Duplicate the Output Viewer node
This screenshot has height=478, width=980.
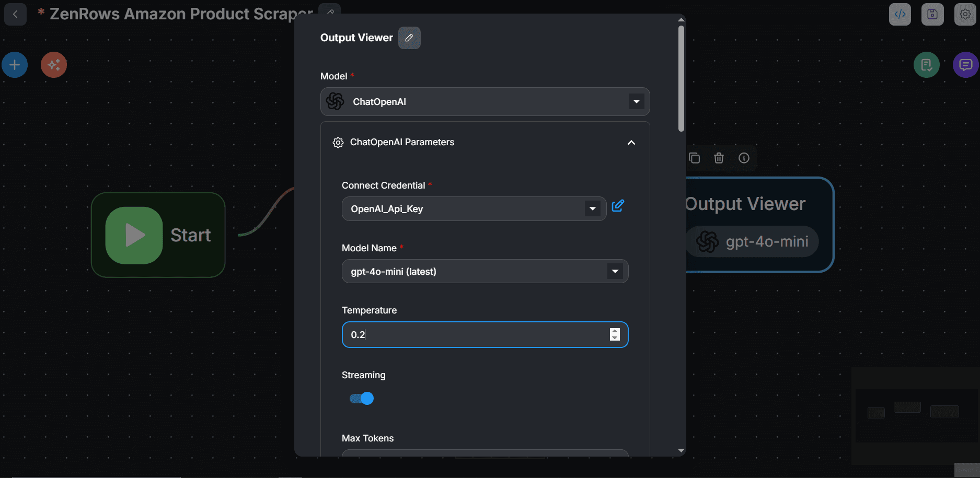pyautogui.click(x=694, y=158)
